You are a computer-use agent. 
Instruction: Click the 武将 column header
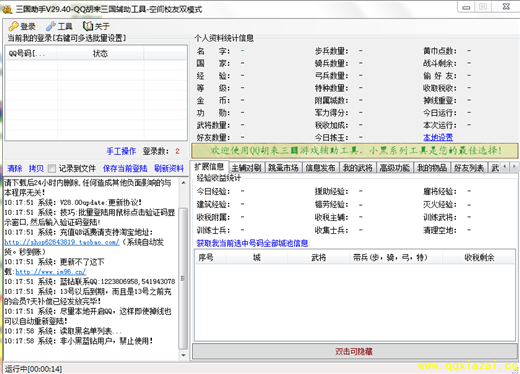pyautogui.click(x=319, y=257)
